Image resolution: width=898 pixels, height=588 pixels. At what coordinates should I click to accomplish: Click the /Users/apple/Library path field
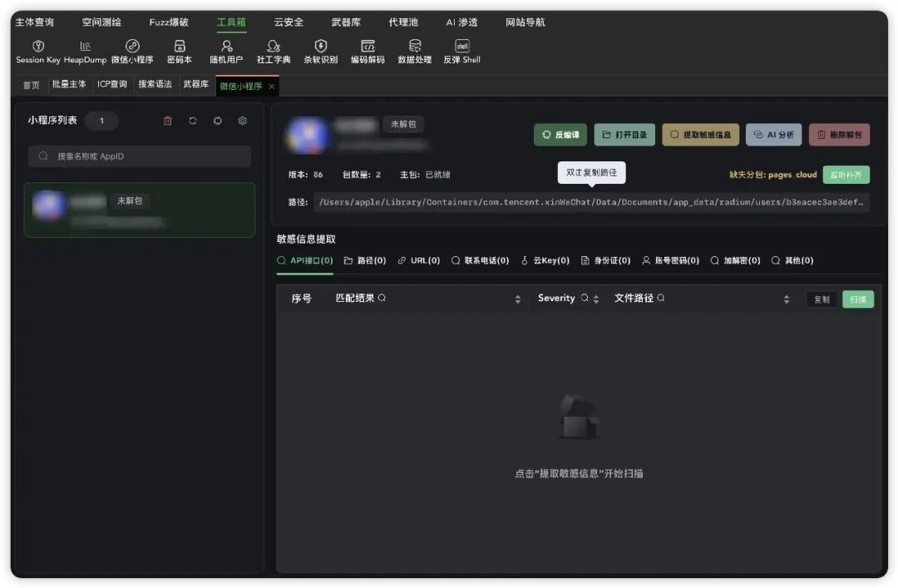tap(591, 202)
